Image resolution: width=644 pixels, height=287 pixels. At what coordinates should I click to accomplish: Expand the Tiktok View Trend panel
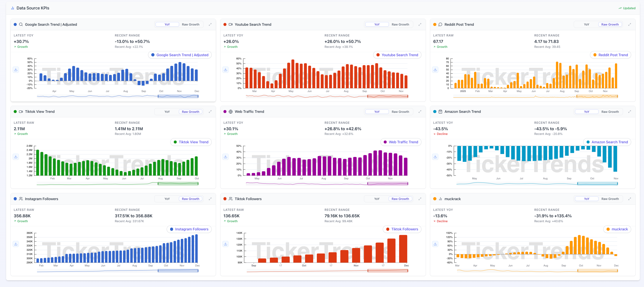coord(210,112)
